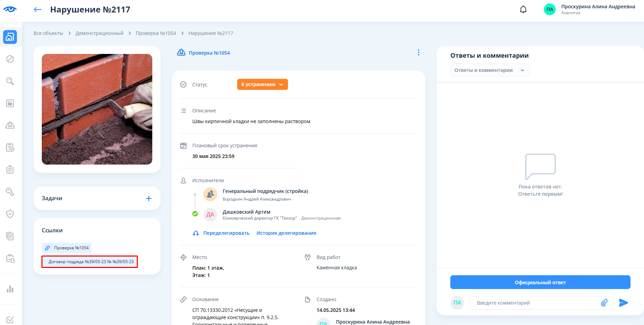Open the three-dot options menu

(x=419, y=53)
